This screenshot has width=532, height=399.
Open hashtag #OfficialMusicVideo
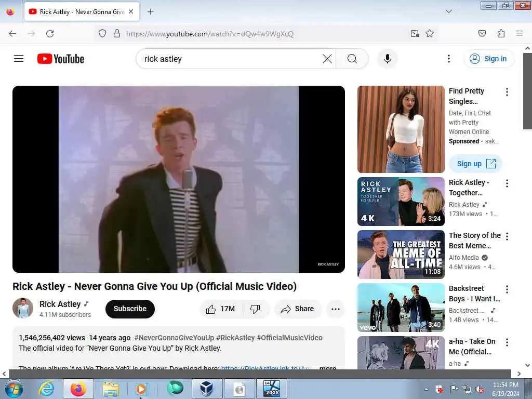point(289,338)
